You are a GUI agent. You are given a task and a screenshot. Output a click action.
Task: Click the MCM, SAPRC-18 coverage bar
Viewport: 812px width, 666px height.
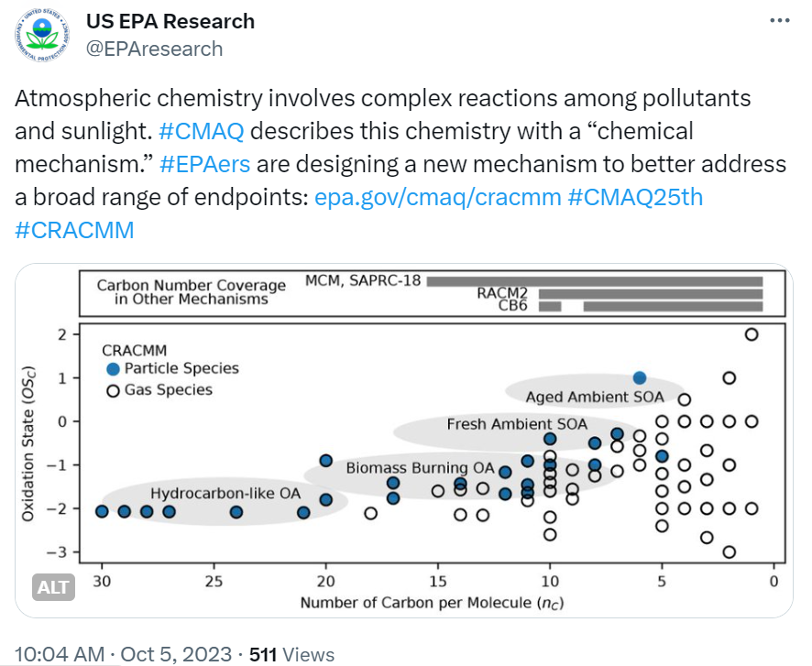pos(596,280)
